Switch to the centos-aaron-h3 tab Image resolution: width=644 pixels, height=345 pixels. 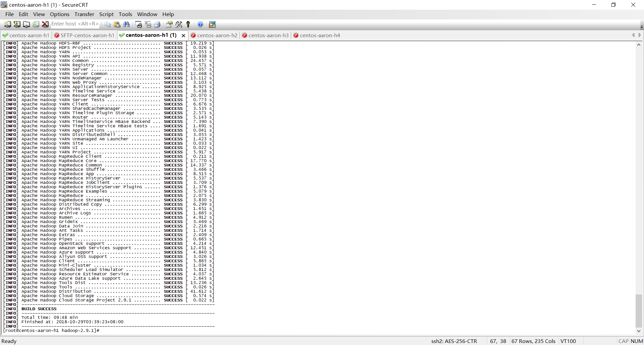coord(265,35)
